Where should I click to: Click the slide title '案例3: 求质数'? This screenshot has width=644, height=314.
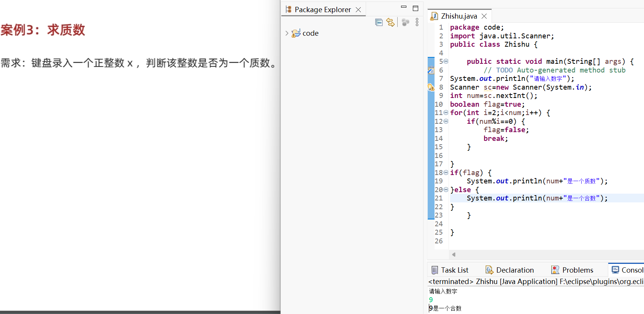[x=43, y=30]
